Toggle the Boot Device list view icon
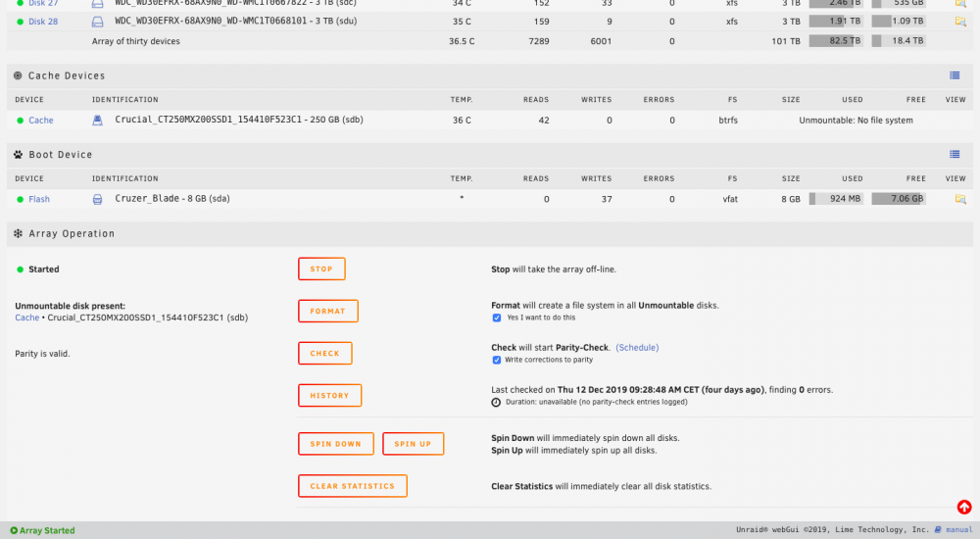980x539 pixels. tap(955, 155)
